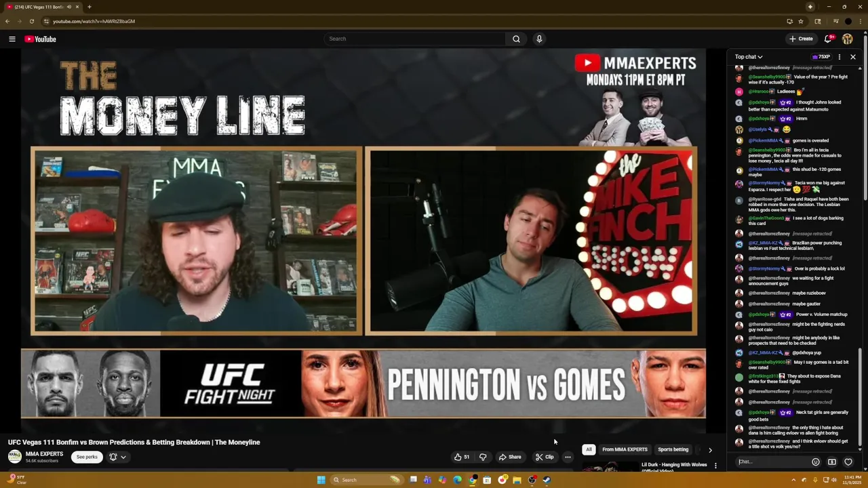Open the YouTube guide hamburger menu
The width and height of the screenshot is (868, 488).
click(12, 39)
